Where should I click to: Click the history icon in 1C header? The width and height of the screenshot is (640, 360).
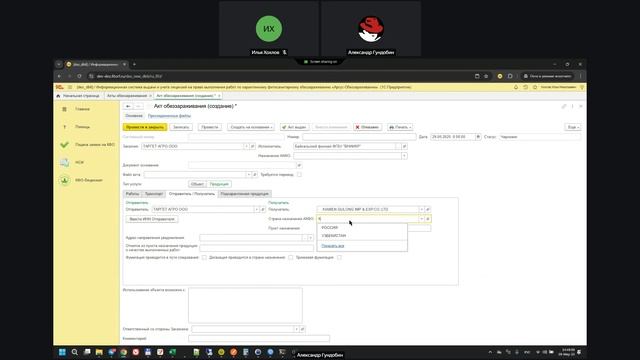[x=525, y=87]
